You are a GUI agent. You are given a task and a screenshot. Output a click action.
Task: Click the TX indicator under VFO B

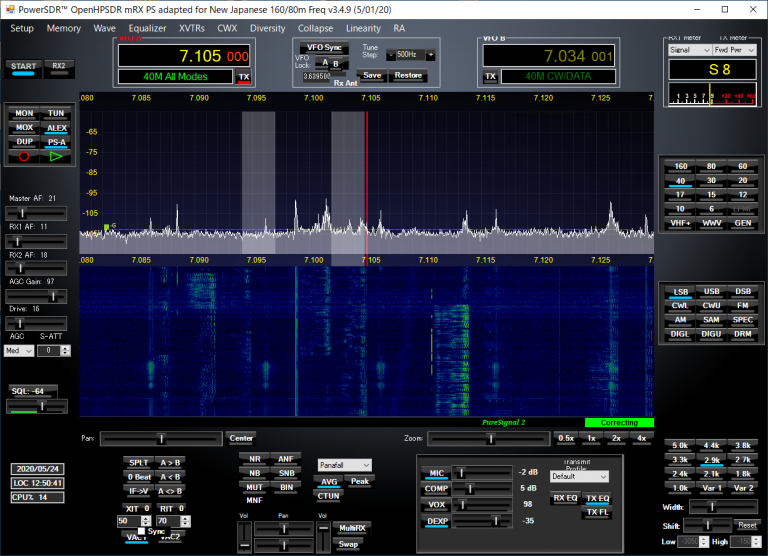coord(490,76)
